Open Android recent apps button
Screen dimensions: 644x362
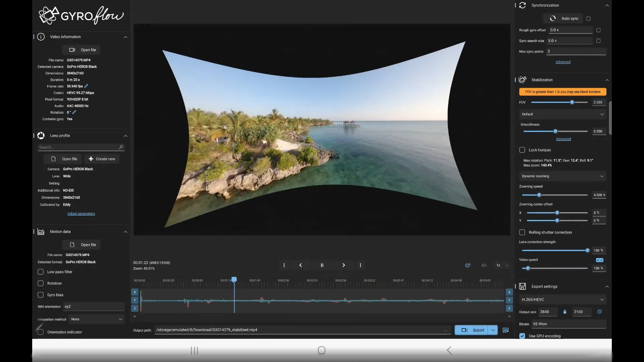(194, 351)
